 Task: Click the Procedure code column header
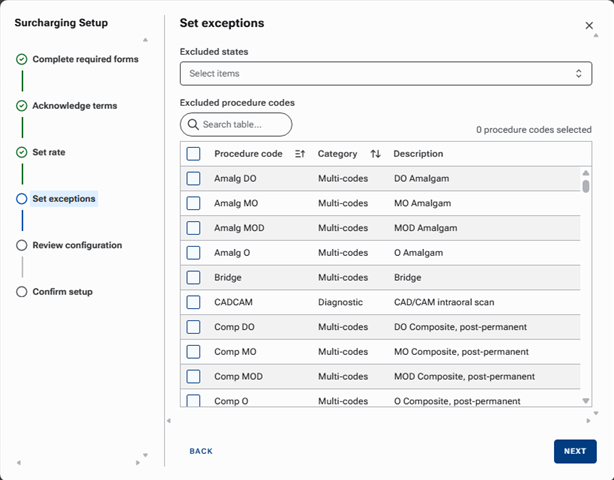[x=248, y=154]
